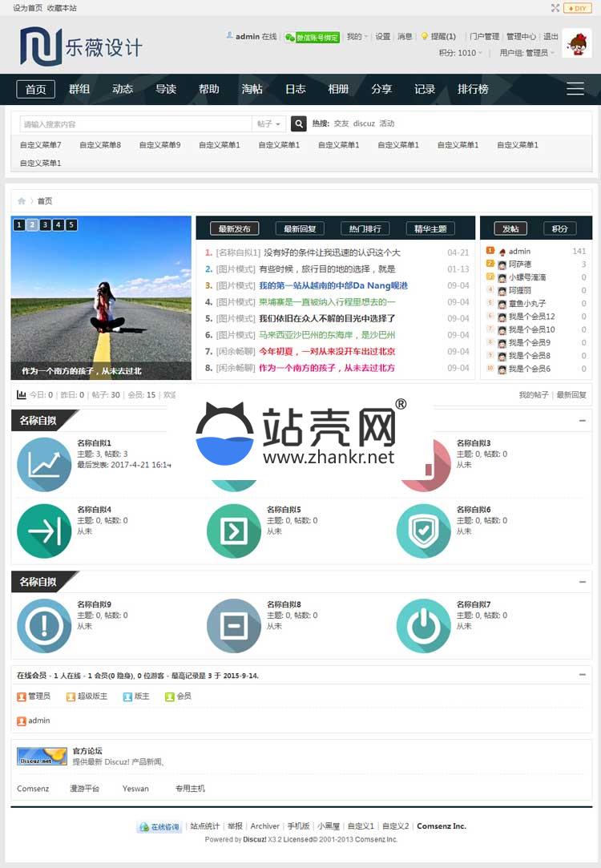
Task: Open the 门户管理 link
Action: [484, 37]
